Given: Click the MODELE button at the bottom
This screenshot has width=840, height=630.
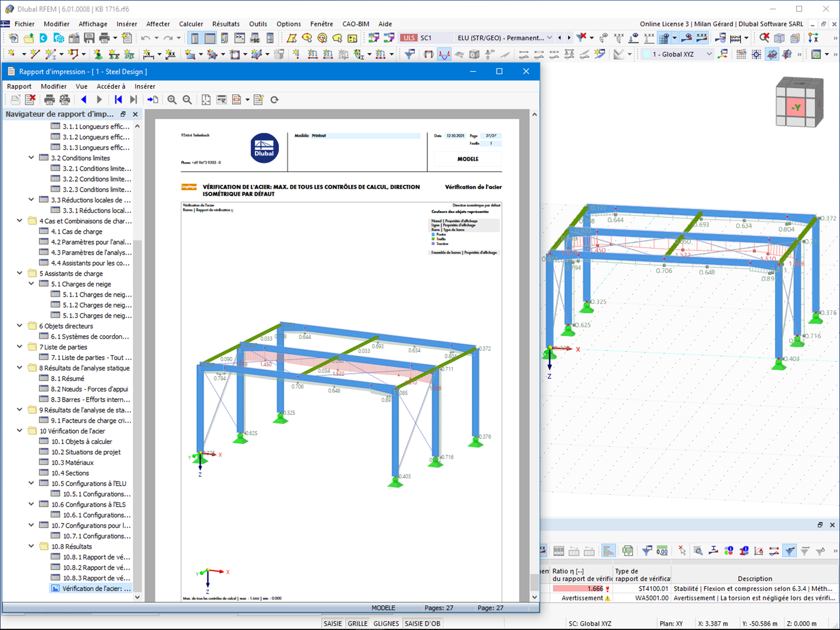Looking at the screenshot, I should pyautogui.click(x=384, y=607).
